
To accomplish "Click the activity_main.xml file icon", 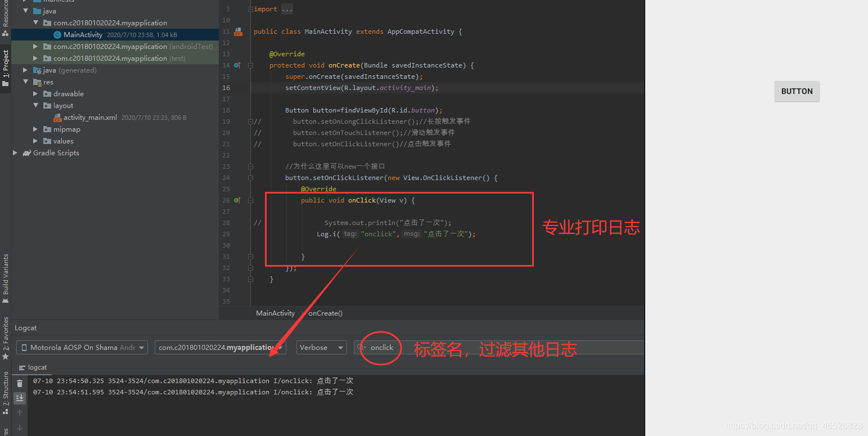I will pos(57,118).
